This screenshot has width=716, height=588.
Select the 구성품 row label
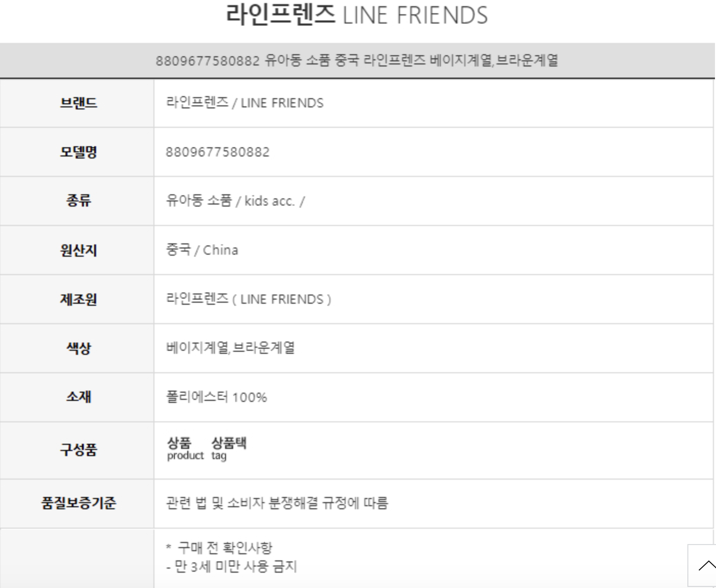pyautogui.click(x=78, y=450)
